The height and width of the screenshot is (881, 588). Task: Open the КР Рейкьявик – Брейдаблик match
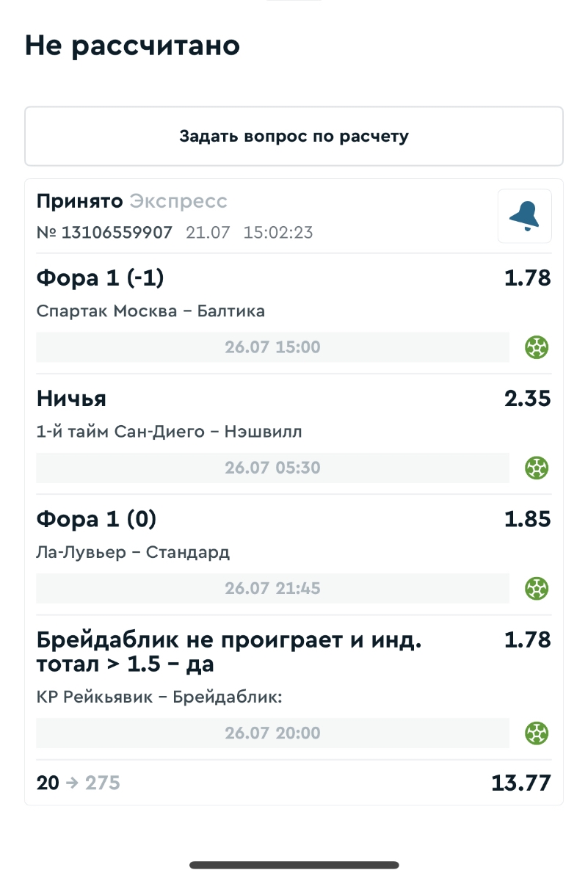159,697
